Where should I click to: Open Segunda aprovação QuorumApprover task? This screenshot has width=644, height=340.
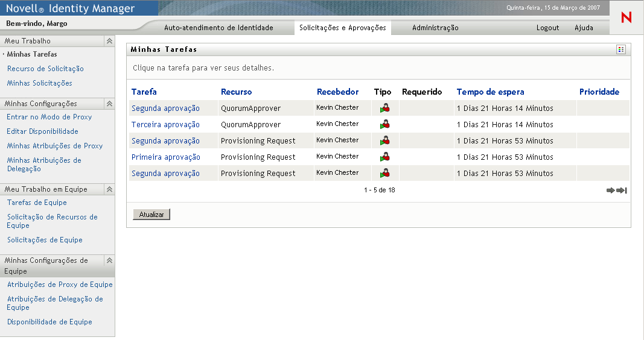(x=165, y=109)
